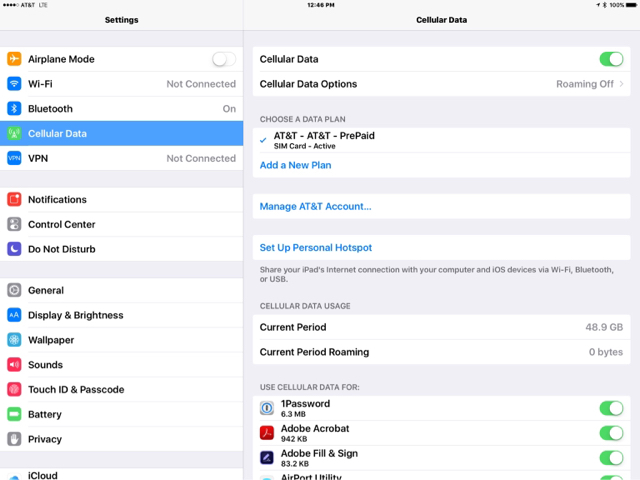Tap the Bluetooth status bar indicator
Viewport: 640px width, 480px height.
604,5
